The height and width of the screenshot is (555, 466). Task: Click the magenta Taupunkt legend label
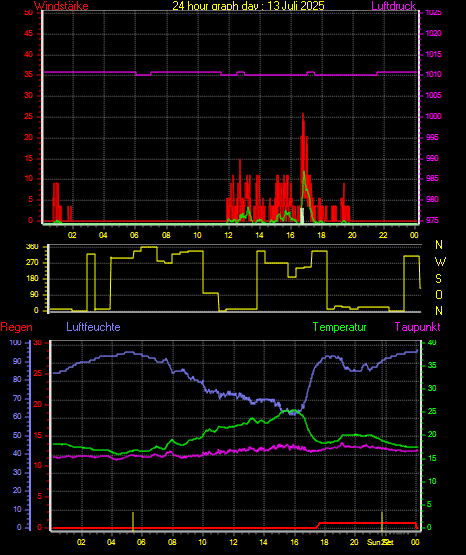coord(418,327)
